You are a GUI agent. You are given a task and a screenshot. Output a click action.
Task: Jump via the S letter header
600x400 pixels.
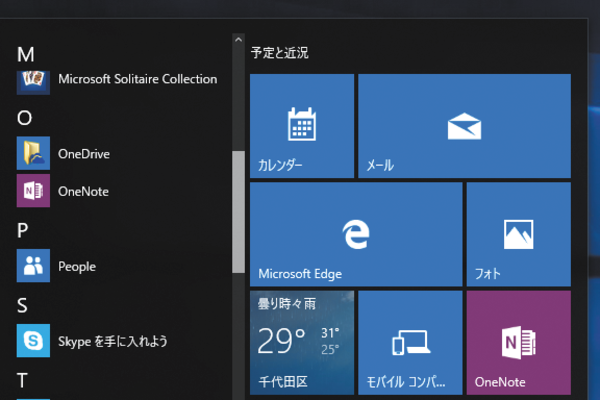22,305
